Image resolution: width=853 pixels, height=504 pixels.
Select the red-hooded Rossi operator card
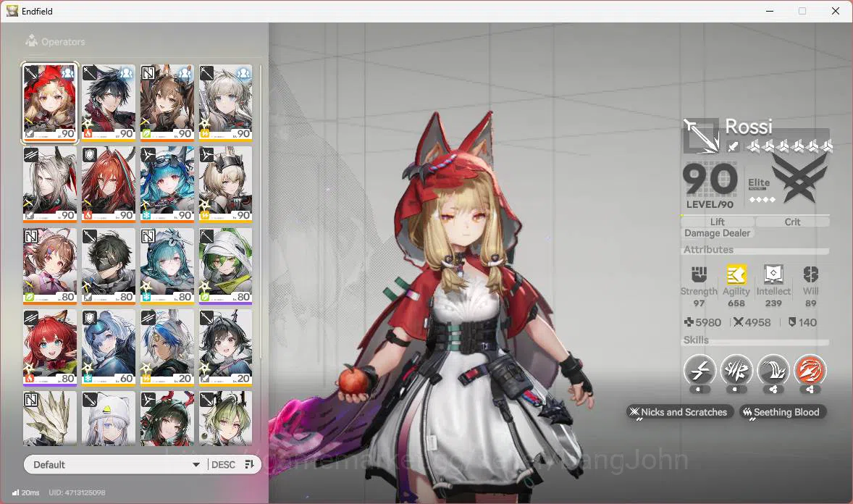tap(49, 102)
